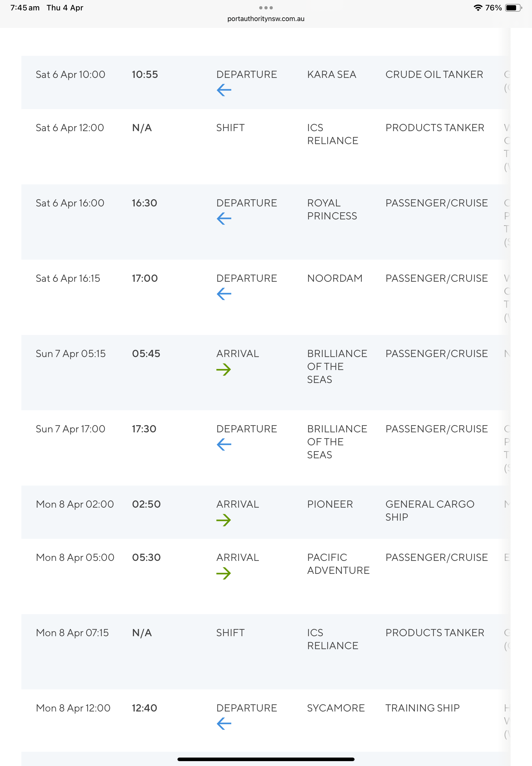Tap the Wi-Fi status icon

pos(478,8)
